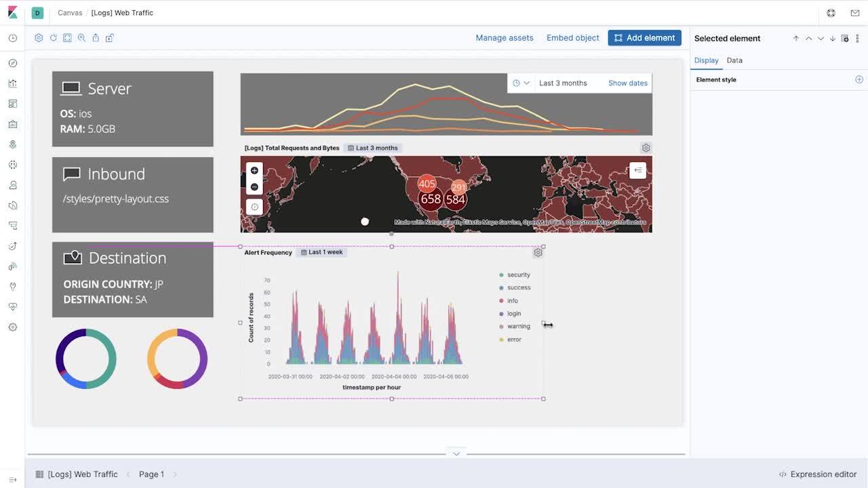Viewport: 868px width, 488px height.
Task: Open Maps icon in sidebar
Action: pos(12,144)
